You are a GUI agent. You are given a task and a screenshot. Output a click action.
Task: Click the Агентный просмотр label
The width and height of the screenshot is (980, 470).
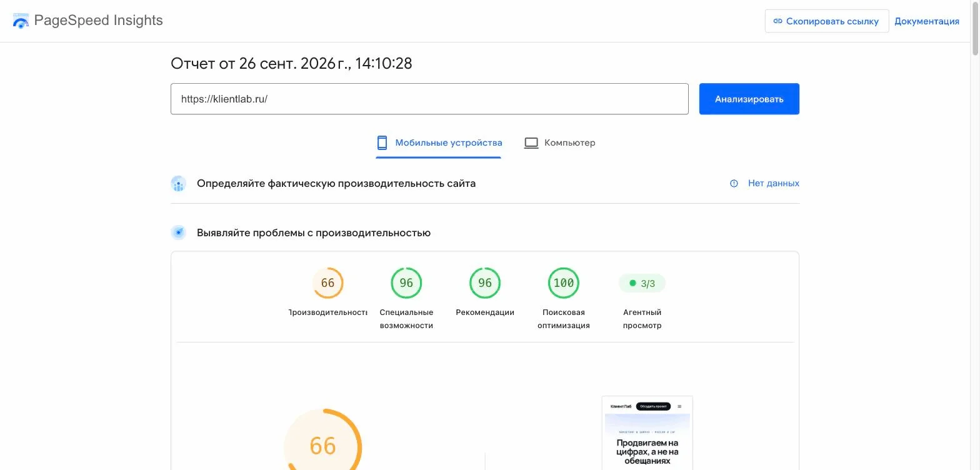pyautogui.click(x=642, y=319)
